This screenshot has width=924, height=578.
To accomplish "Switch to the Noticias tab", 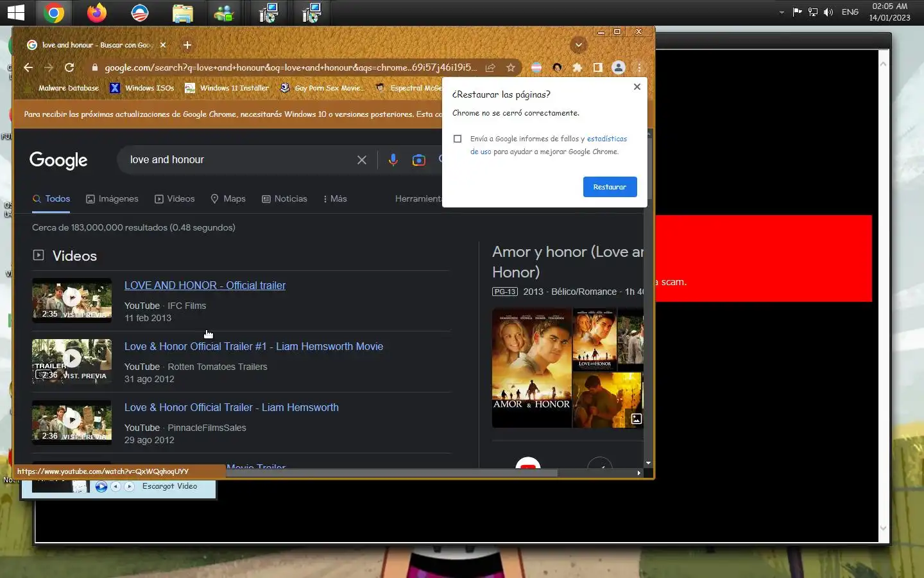I will (284, 199).
